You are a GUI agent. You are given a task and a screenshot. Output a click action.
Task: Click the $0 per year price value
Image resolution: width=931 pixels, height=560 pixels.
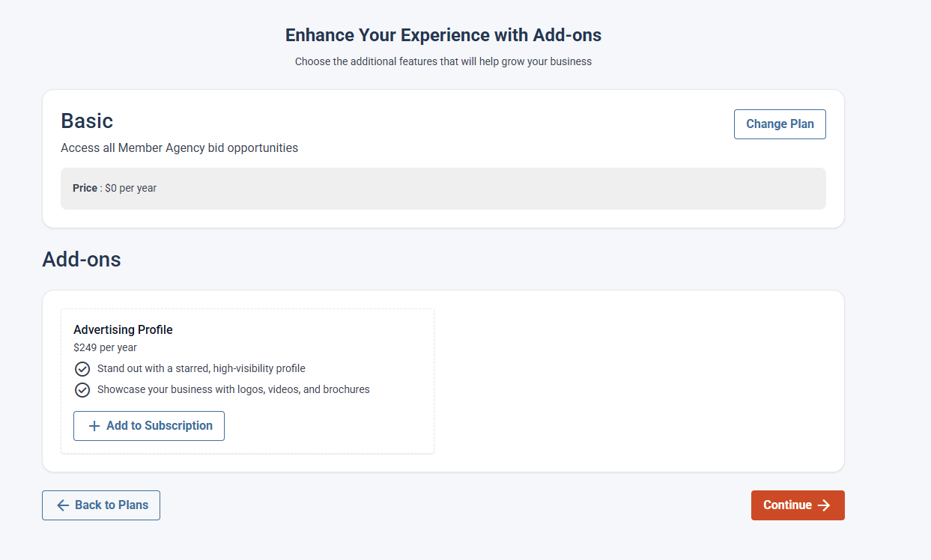tap(130, 189)
